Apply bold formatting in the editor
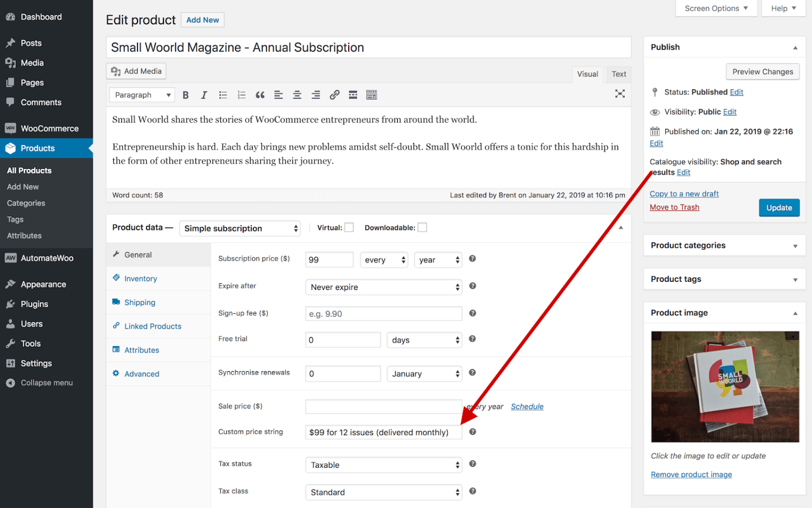The width and height of the screenshot is (812, 508). tap(186, 95)
